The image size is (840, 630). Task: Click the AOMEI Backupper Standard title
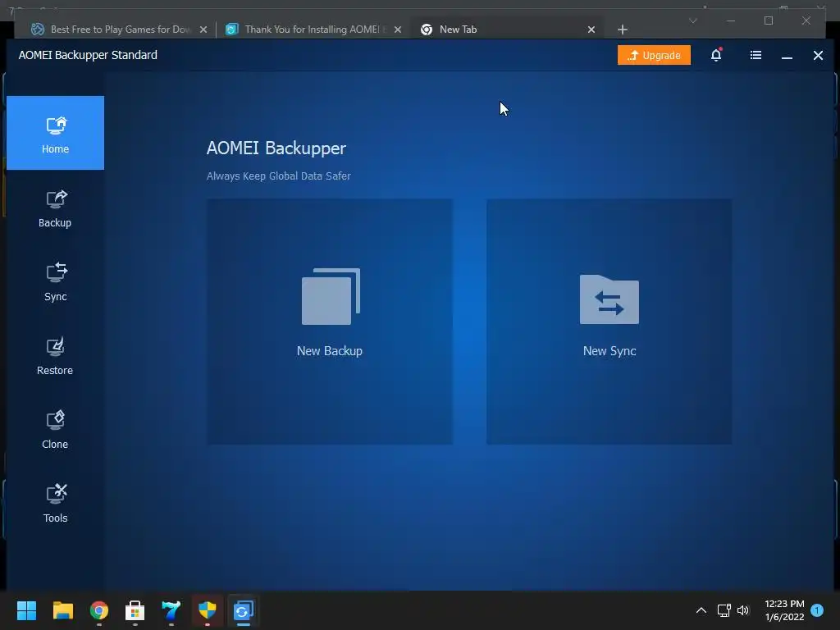tap(88, 55)
